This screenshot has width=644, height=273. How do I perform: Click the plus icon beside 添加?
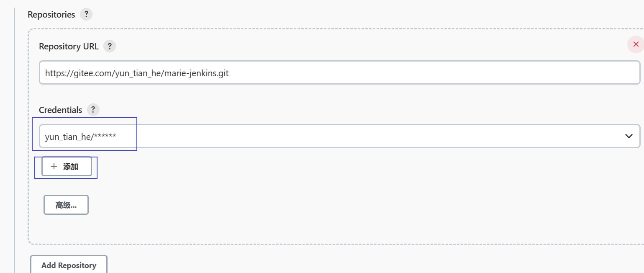(54, 167)
